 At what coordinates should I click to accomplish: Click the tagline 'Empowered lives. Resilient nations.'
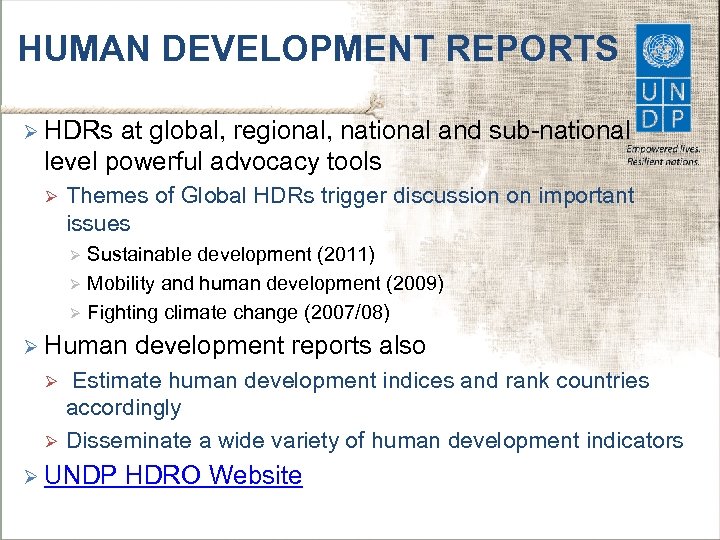click(x=663, y=155)
